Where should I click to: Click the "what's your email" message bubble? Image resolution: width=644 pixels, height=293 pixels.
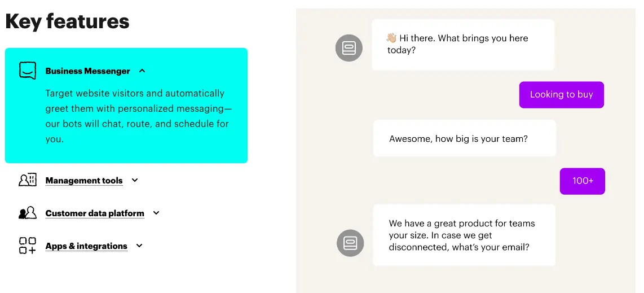(464, 235)
